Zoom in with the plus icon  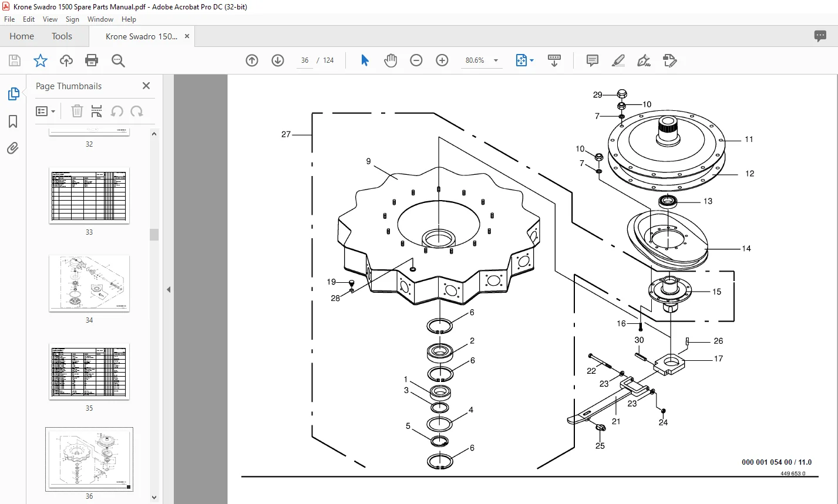(442, 60)
